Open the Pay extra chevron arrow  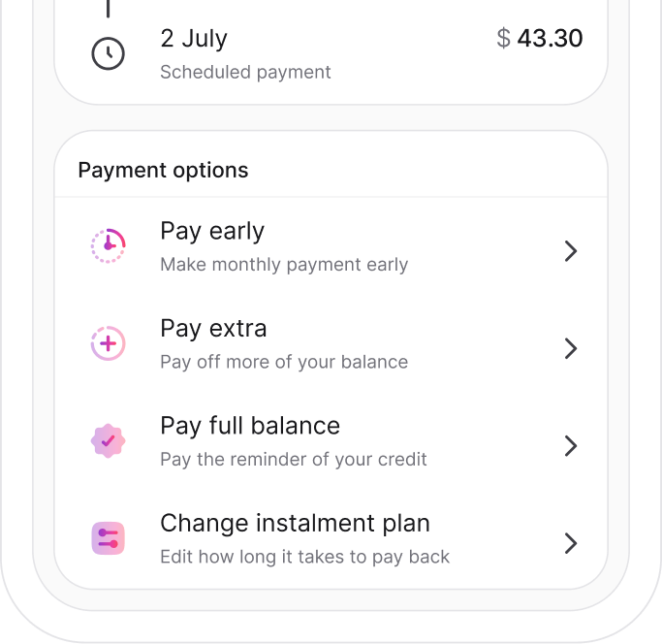(x=571, y=348)
